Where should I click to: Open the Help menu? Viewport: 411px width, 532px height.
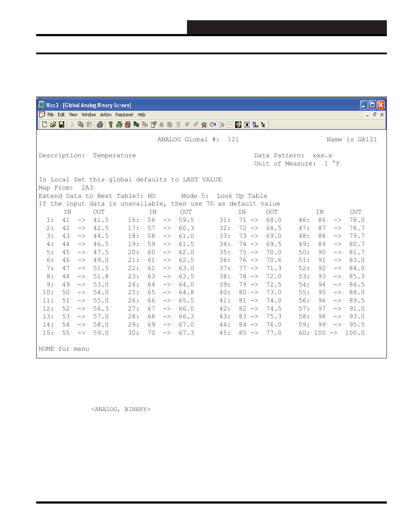tap(141, 115)
